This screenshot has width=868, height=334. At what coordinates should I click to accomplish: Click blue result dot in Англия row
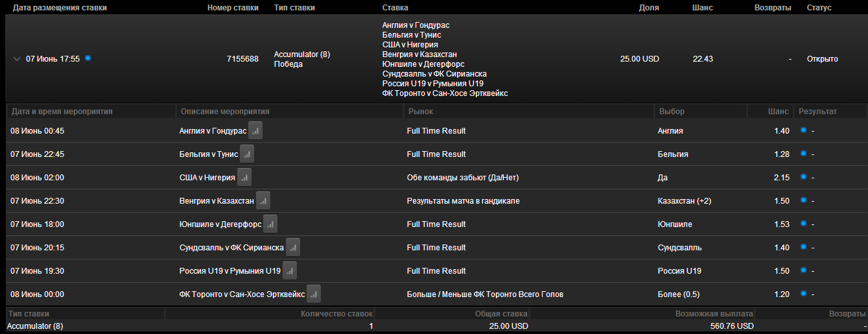[804, 130]
